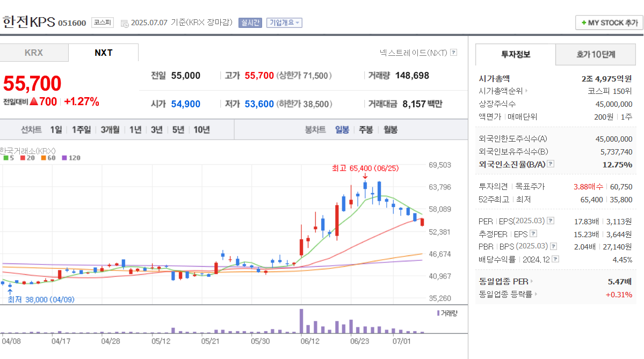Add to MY STOCK 추가 button
This screenshot has height=359, width=644.
tap(610, 23)
